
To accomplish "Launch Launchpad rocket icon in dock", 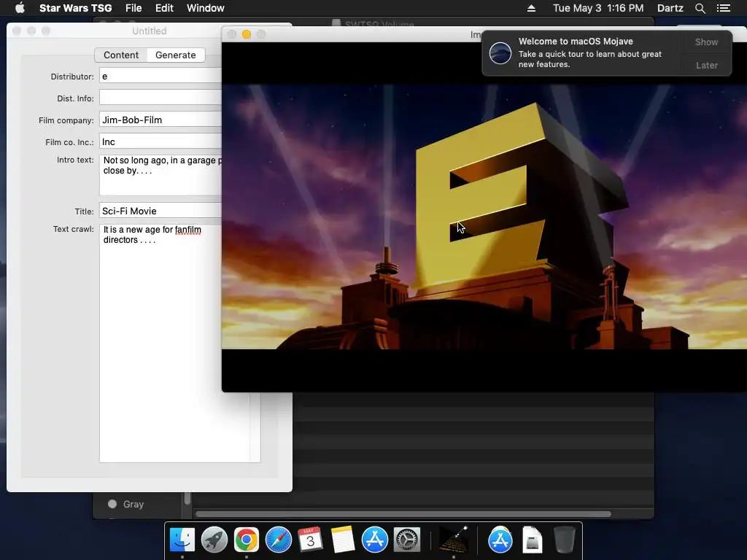I will pos(214,540).
